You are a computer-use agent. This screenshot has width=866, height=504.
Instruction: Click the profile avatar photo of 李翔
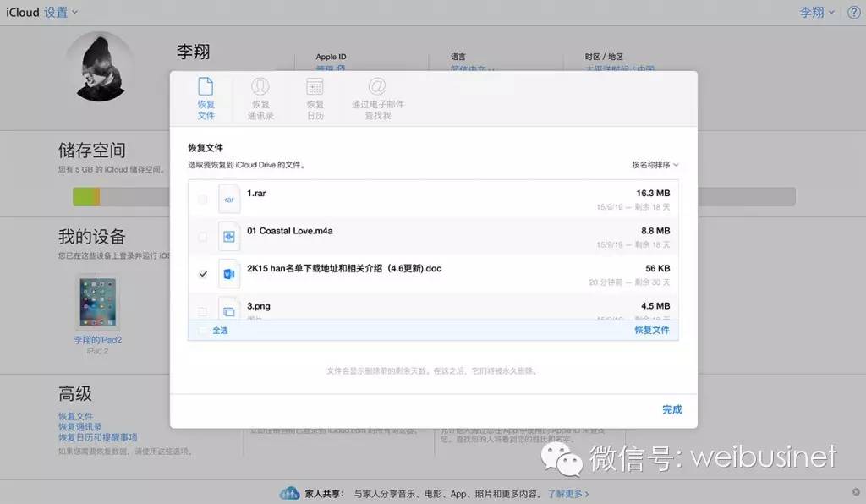coord(100,67)
